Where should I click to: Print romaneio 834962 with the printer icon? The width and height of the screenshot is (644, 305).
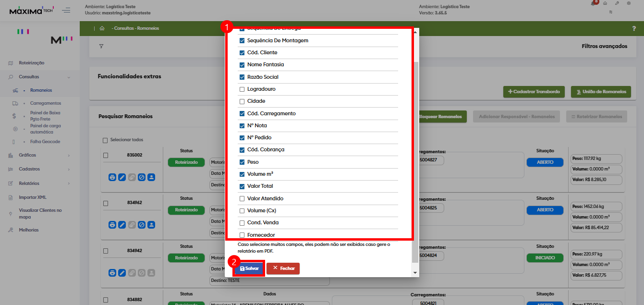112,225
